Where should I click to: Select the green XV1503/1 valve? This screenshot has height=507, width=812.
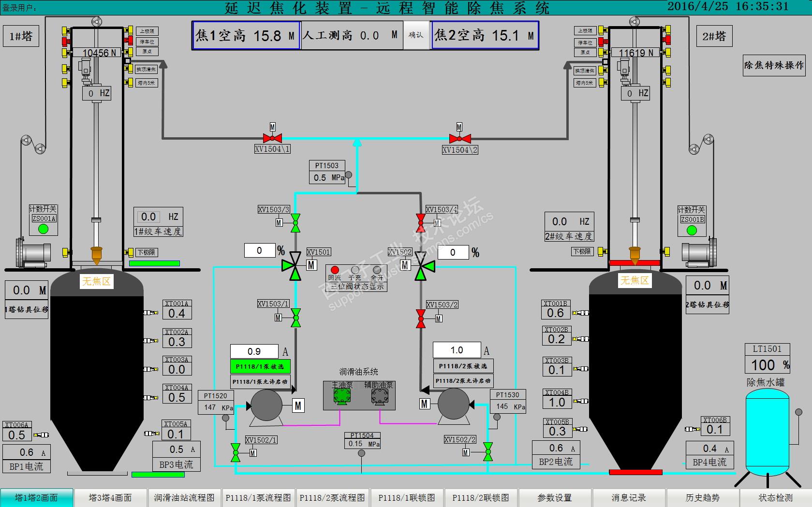[295, 318]
